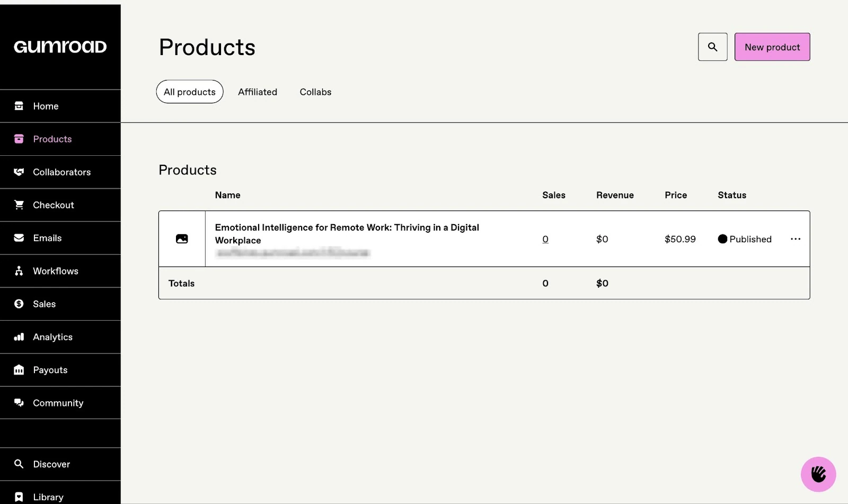Click the Analytics bar chart icon
This screenshot has height=504, width=848.
[19, 337]
